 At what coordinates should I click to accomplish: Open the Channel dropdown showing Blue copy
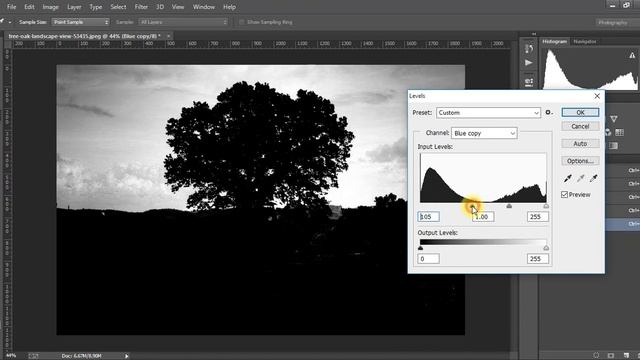(484, 133)
